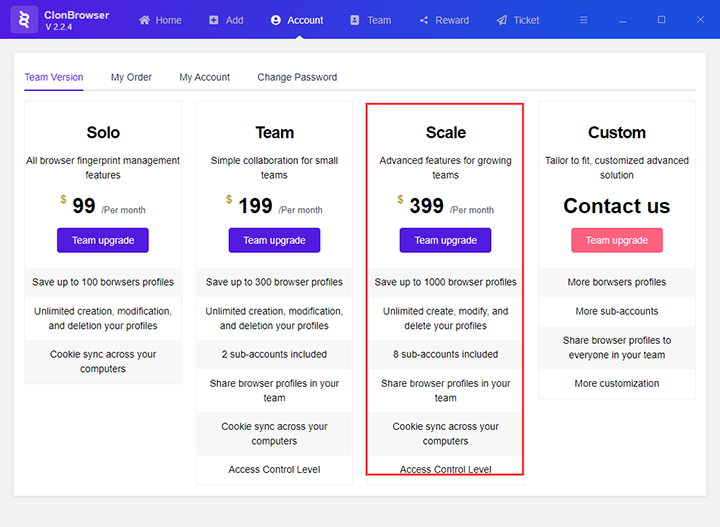Viewport: 720px width, 527px height.
Task: Click 'Simple collaboration for small teams' description
Action: tap(274, 168)
